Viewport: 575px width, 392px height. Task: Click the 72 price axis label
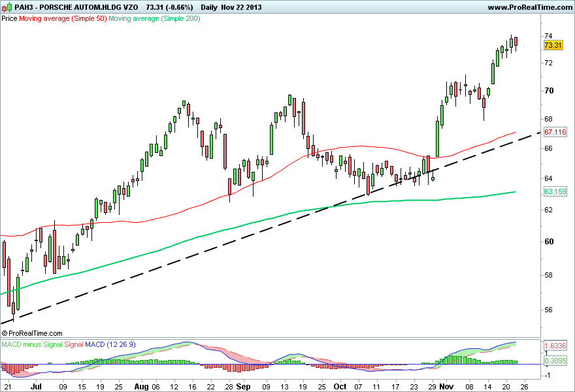click(x=548, y=63)
